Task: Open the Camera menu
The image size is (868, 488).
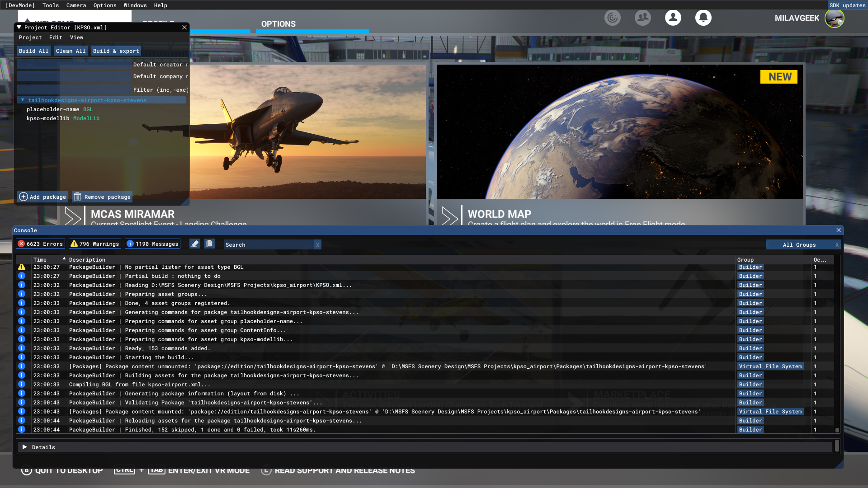Action: click(76, 5)
